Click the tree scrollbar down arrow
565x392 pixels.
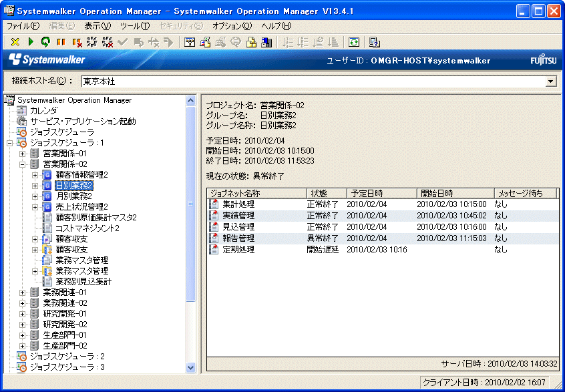click(x=191, y=367)
